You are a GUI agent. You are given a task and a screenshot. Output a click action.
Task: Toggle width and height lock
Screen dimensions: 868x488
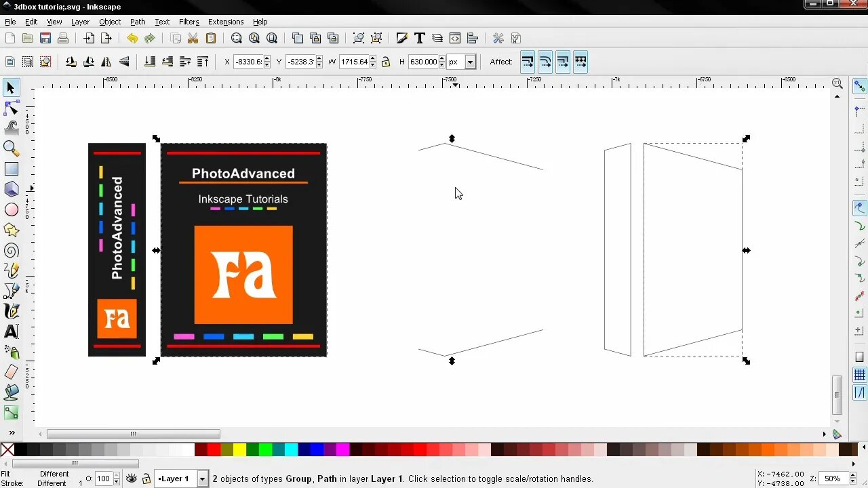point(386,62)
